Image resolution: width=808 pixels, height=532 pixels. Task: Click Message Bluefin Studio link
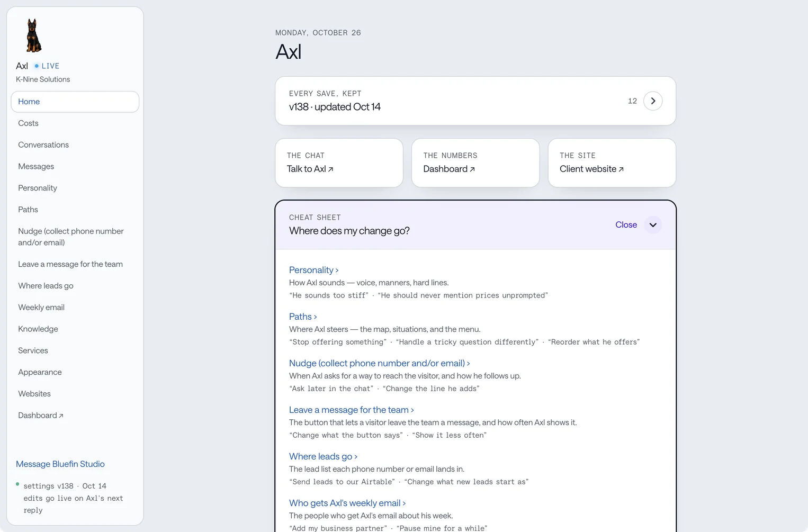click(60, 464)
